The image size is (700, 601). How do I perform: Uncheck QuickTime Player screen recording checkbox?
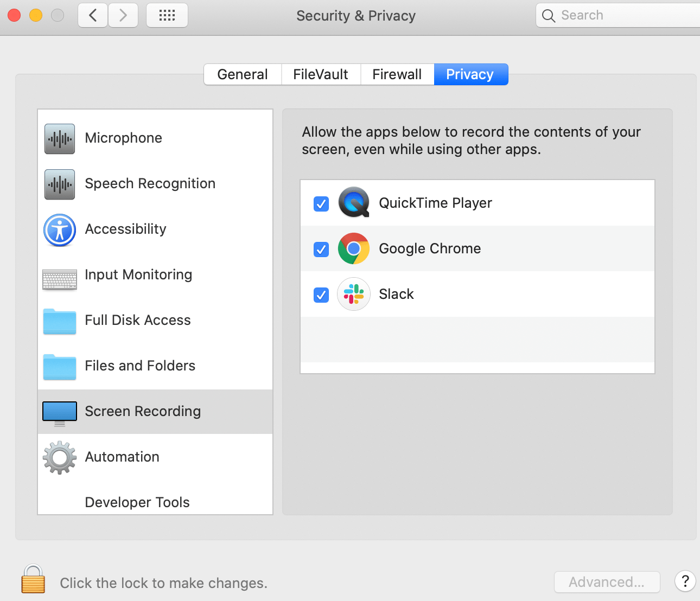(321, 204)
